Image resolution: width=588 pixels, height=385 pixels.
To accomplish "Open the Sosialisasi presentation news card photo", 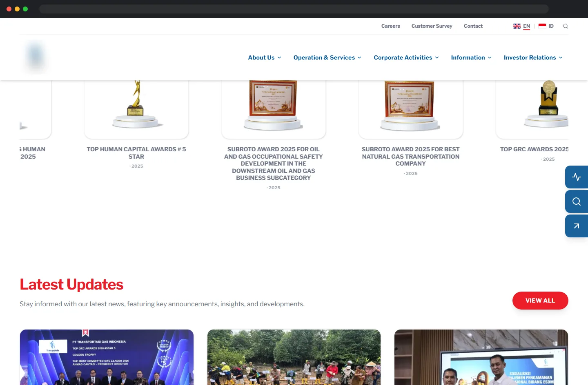I will click(x=481, y=357).
